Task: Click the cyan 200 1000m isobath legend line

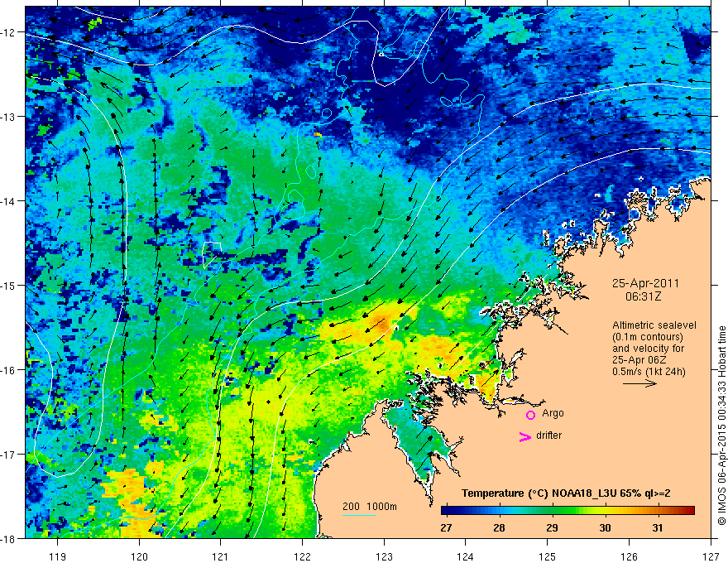Action: [359, 515]
